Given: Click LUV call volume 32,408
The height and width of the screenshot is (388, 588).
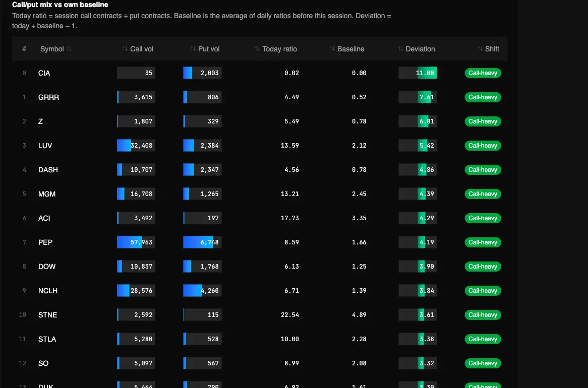Looking at the screenshot, I should (x=136, y=146).
